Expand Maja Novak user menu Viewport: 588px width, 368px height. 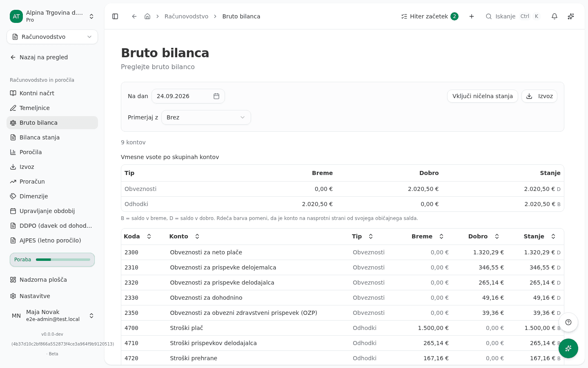[52, 316]
